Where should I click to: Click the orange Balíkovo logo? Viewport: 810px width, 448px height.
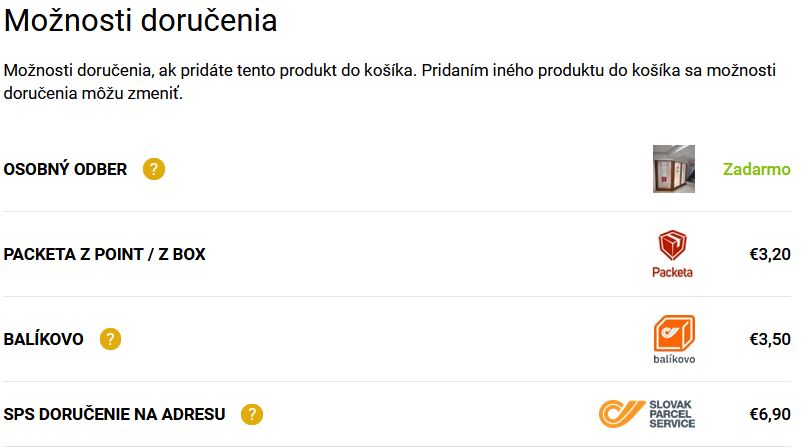click(x=674, y=339)
